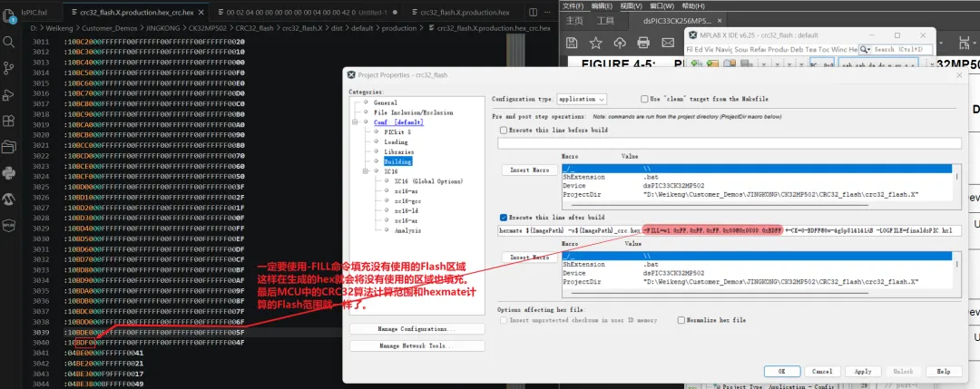Viewport: 980px width, 389px height.
Task: Open the VS Code Search icon
Action: (9, 42)
